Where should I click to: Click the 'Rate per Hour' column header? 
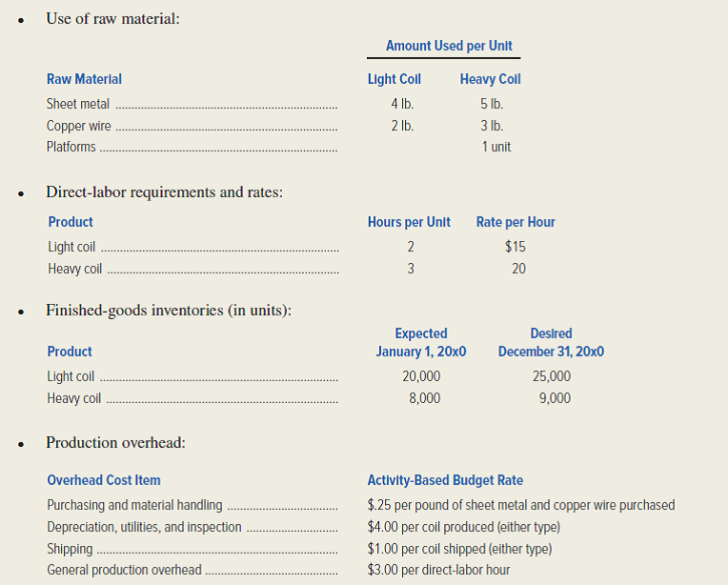point(516,222)
